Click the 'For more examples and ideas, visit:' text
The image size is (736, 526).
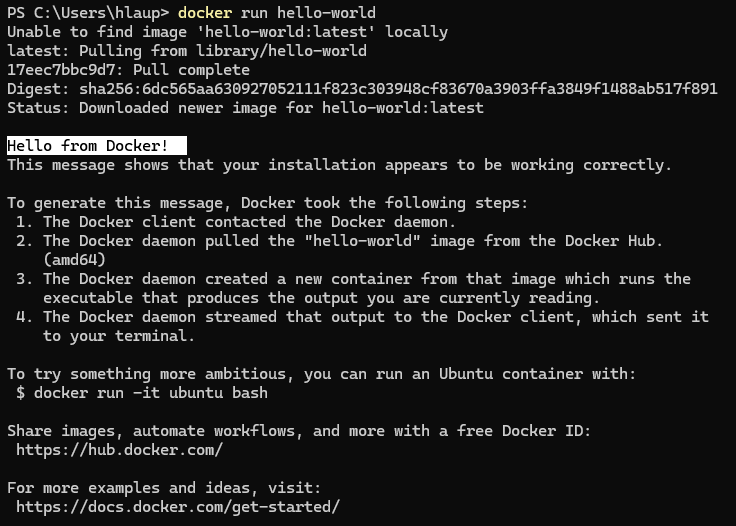click(x=164, y=488)
